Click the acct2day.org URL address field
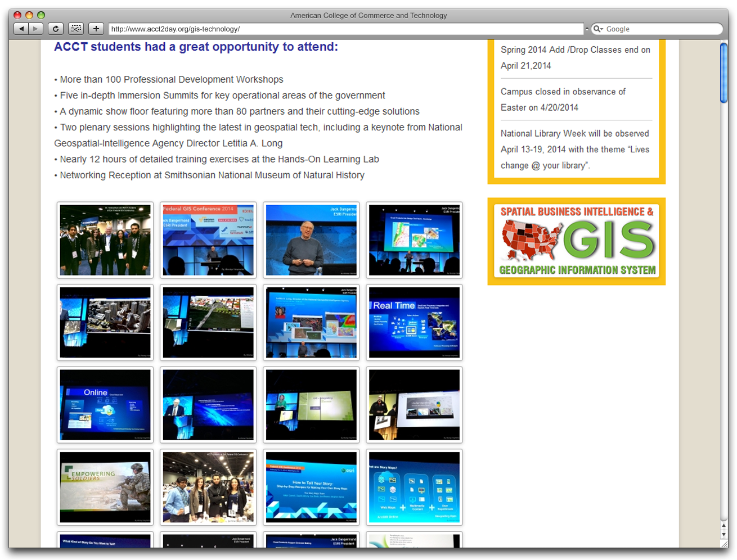This screenshot has width=737, height=560. click(346, 29)
